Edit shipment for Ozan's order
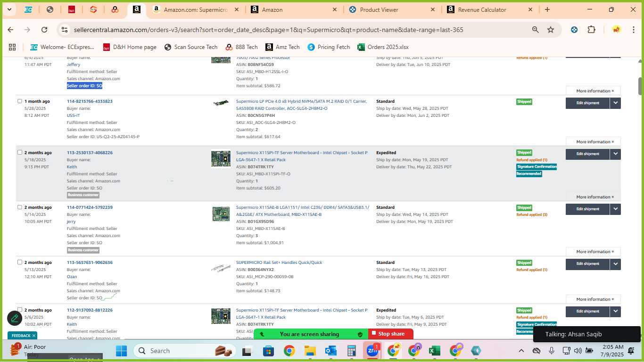This screenshot has height=362, width=644. tap(587, 263)
